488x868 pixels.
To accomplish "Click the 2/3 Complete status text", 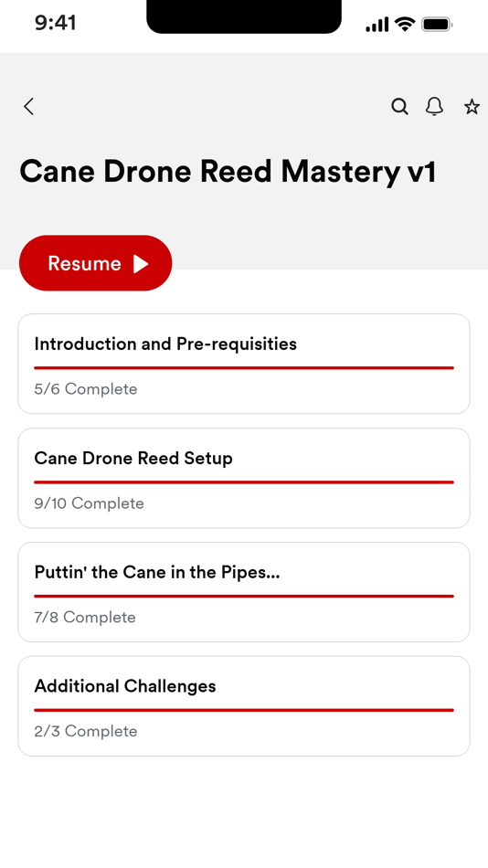I will [86, 731].
